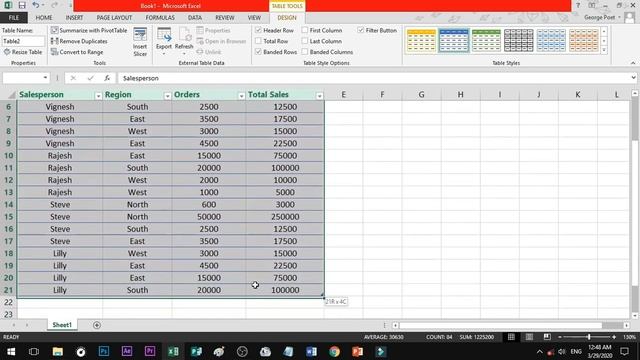Toggle the Header Row checkbox
Image resolution: width=640 pixels, height=360 pixels.
pos(258,30)
